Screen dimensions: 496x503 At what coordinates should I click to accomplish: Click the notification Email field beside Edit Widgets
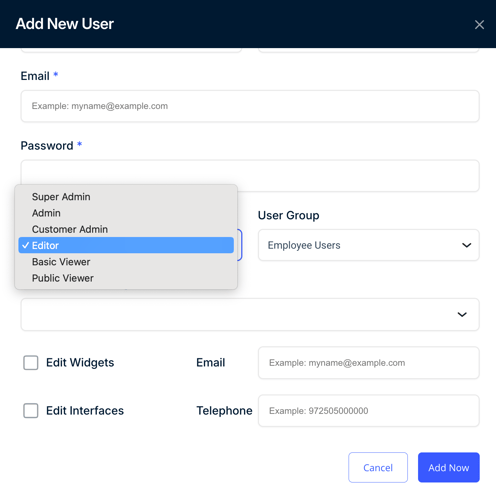(x=368, y=363)
